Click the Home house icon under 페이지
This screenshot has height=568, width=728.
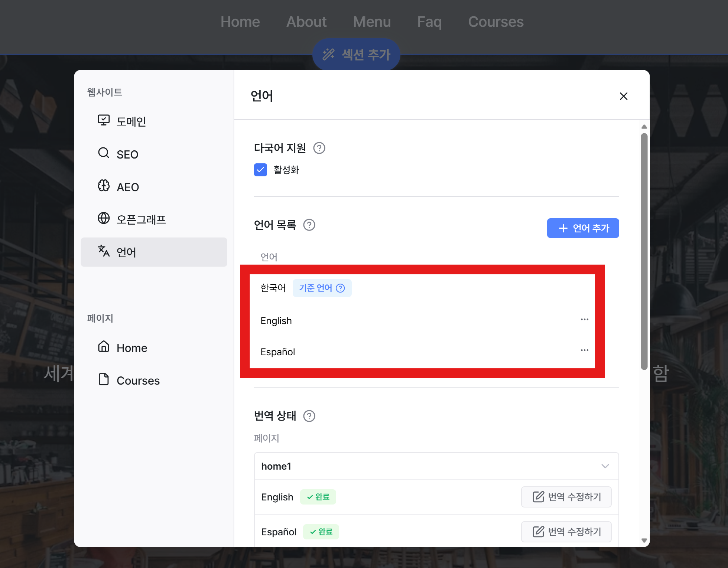coord(104,347)
